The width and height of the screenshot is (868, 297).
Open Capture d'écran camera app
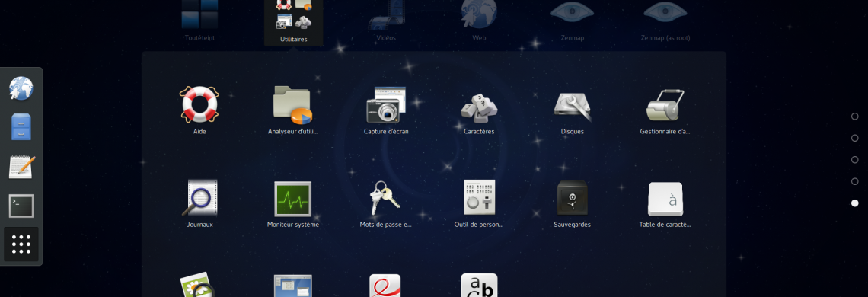pyautogui.click(x=386, y=104)
